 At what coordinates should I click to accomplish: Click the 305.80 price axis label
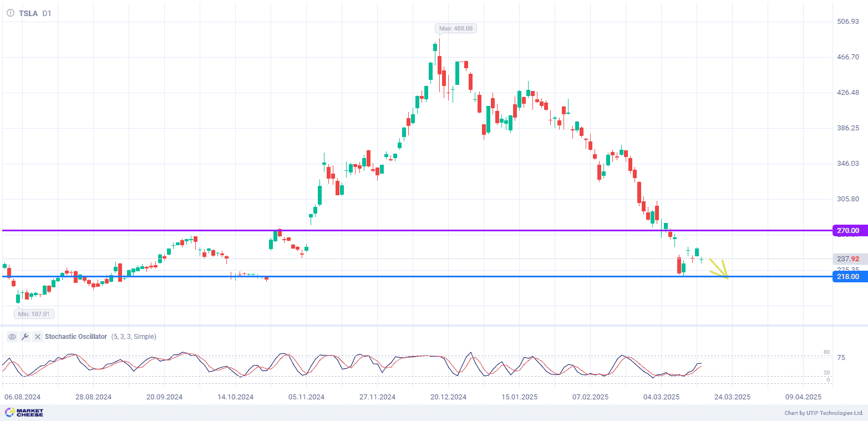[x=847, y=199]
